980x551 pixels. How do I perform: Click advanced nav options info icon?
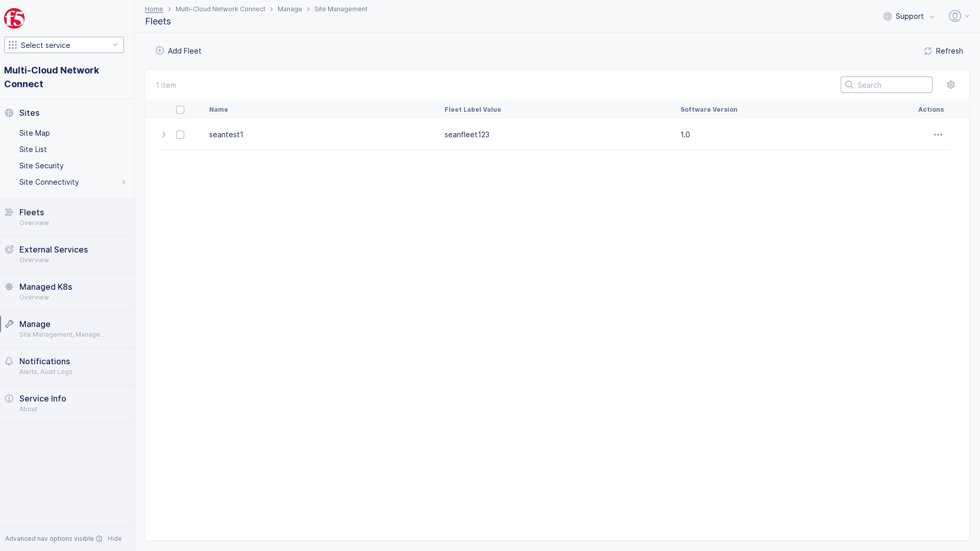pos(99,539)
